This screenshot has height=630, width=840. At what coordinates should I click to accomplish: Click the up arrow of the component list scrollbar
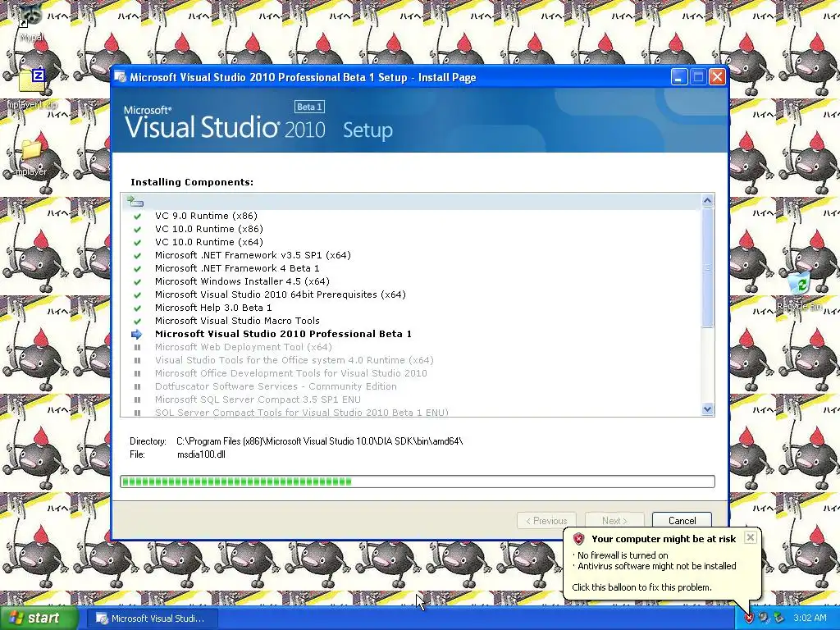point(707,201)
